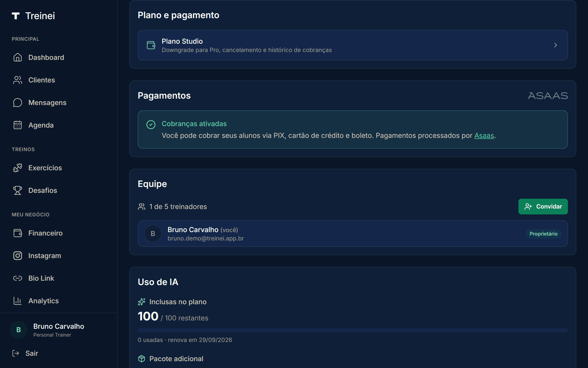Image resolution: width=588 pixels, height=368 pixels.
Task: Click the Agenda calendar icon
Action: (18, 125)
